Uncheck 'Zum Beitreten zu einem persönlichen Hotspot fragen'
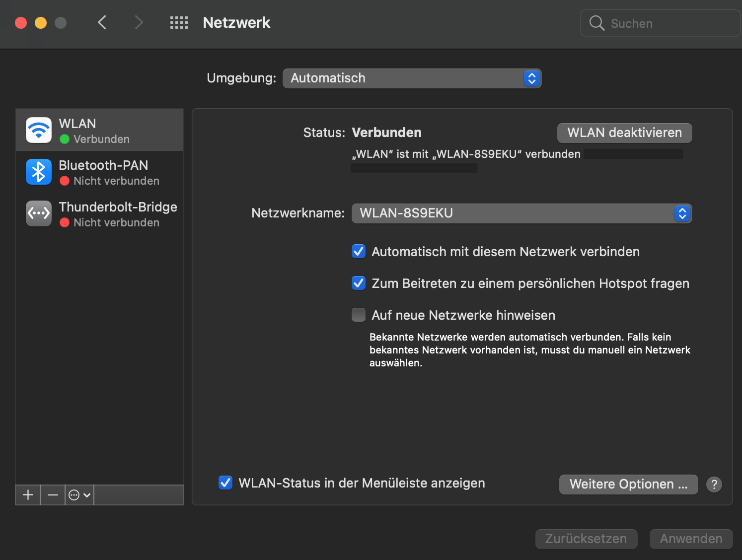Image resolution: width=742 pixels, height=560 pixels. click(x=359, y=283)
